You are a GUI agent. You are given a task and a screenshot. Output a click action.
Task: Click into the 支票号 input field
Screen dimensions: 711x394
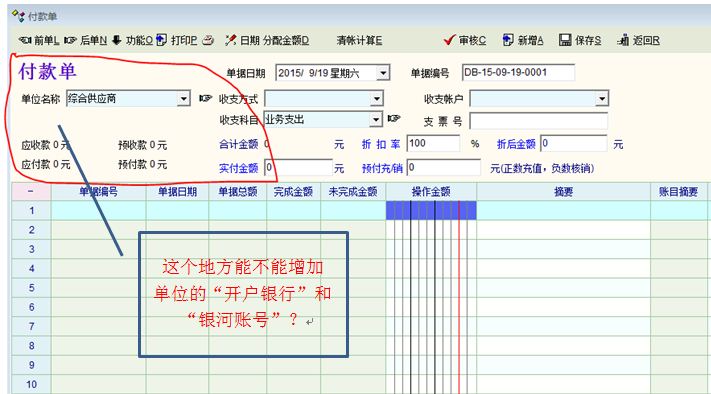click(x=538, y=121)
